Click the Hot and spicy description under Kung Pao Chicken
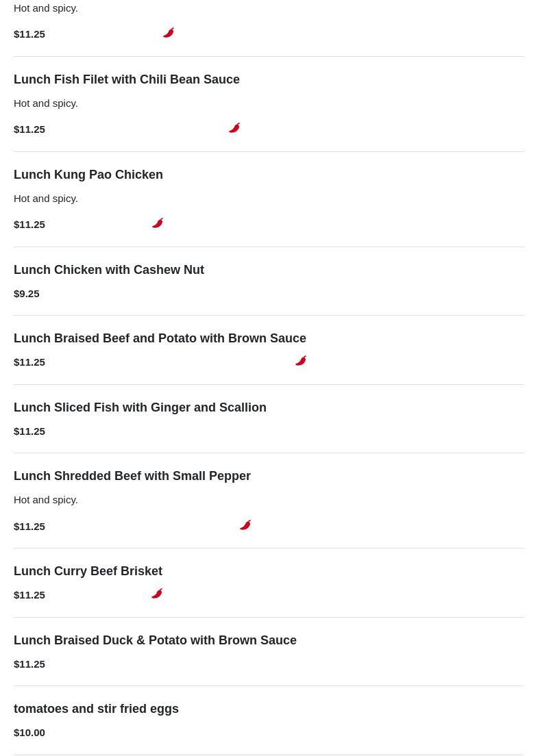Viewport: 538px width, 756px height. click(46, 199)
